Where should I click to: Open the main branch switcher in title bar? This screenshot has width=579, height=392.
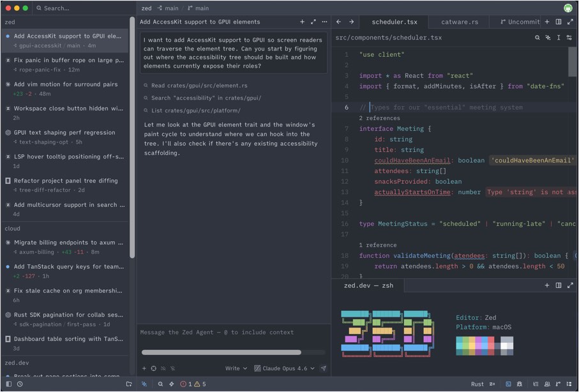198,8
